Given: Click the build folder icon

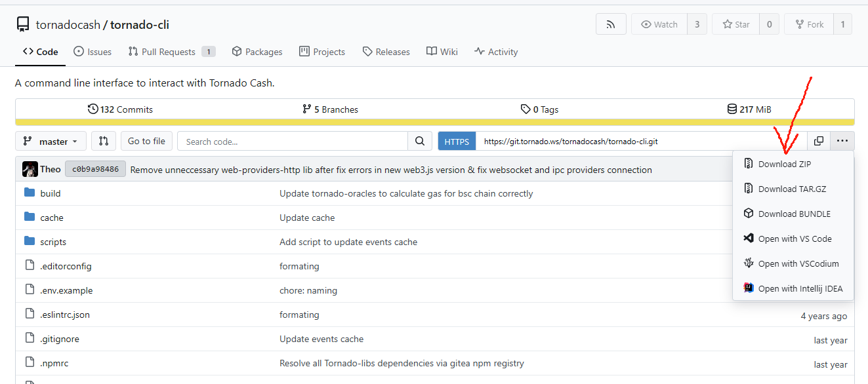Looking at the screenshot, I should click(x=29, y=193).
